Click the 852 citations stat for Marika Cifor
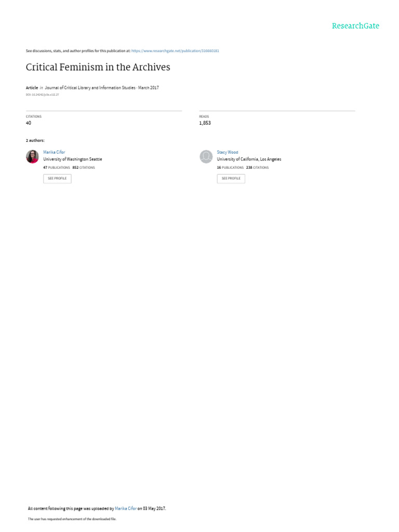 [x=84, y=168]
